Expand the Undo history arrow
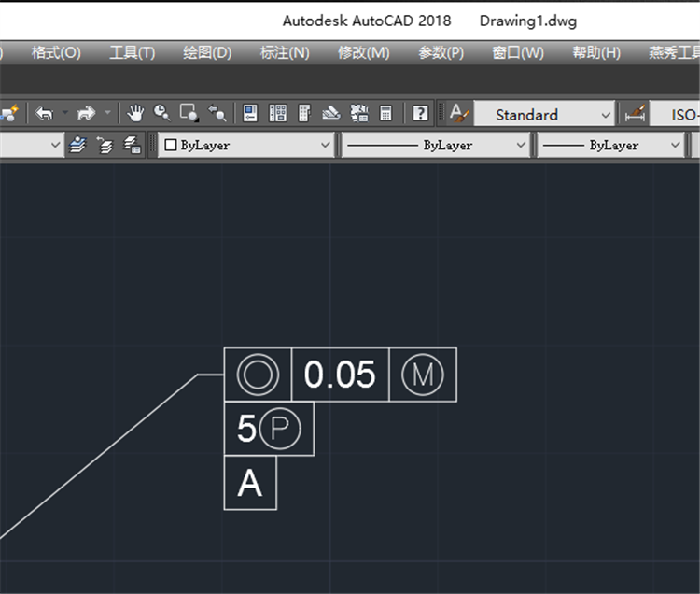 coord(65,113)
